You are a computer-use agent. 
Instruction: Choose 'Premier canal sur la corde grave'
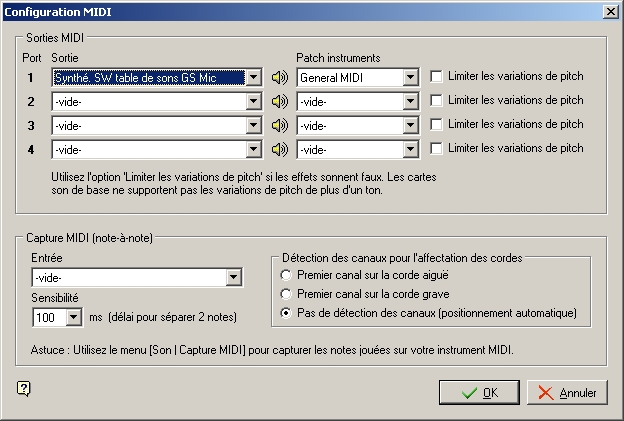288,294
